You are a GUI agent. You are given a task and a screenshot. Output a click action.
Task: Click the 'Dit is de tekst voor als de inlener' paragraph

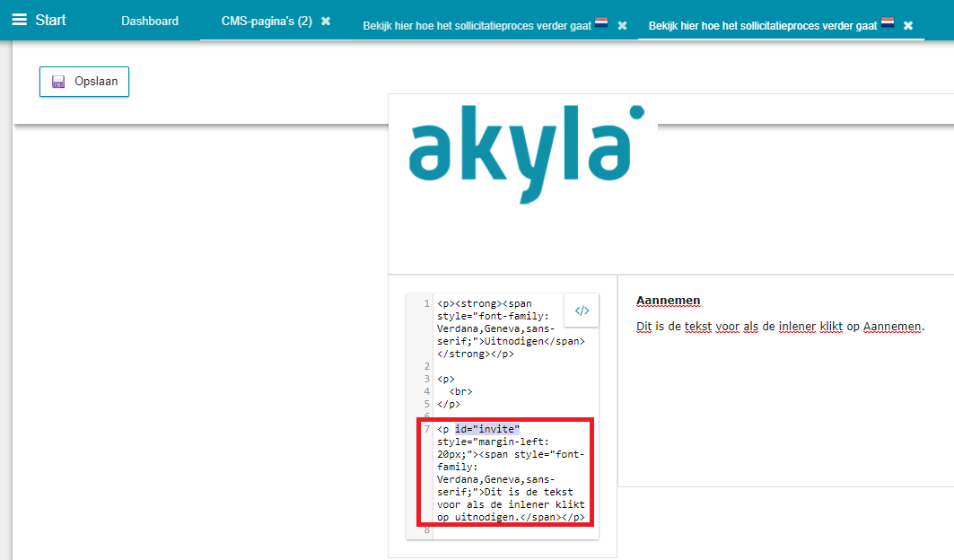pyautogui.click(x=780, y=327)
